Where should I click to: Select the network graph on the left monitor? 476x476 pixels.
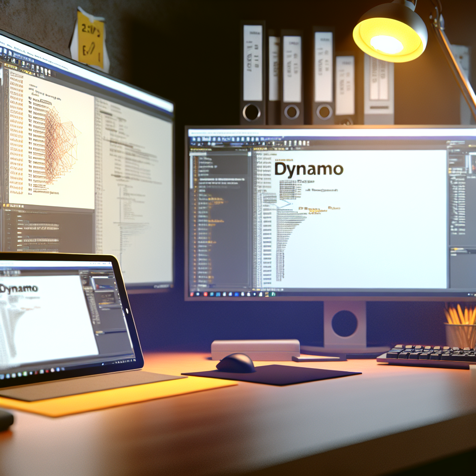[x=63, y=145]
